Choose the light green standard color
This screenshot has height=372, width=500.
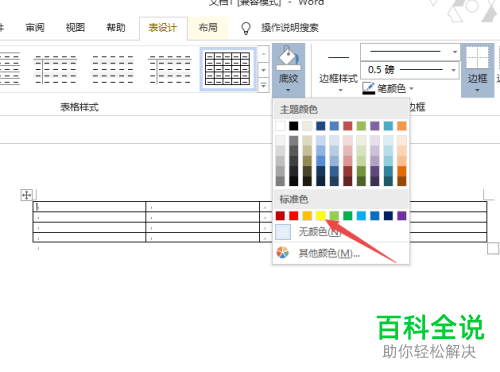point(334,216)
